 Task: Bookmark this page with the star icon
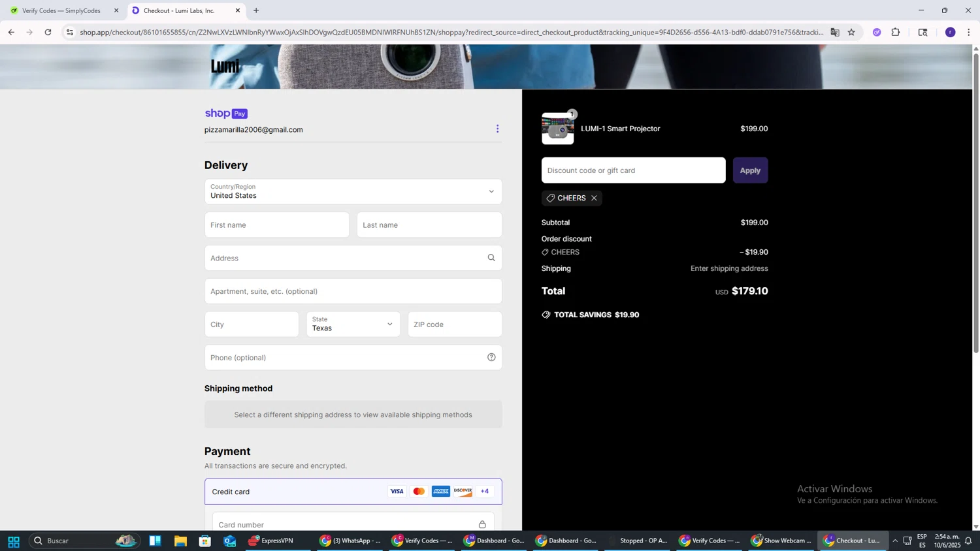click(851, 32)
